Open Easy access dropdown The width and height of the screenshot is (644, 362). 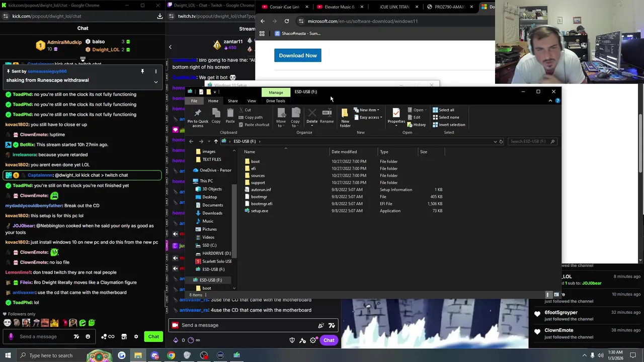(368, 117)
